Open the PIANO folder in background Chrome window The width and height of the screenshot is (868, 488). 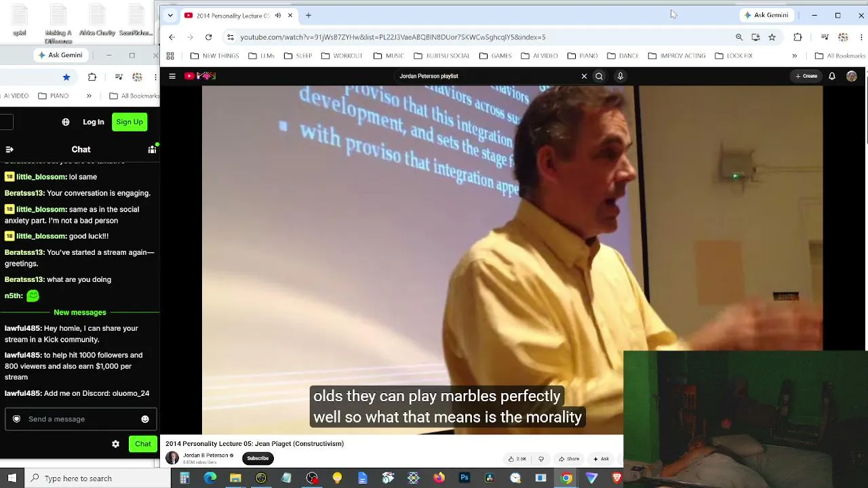click(x=54, y=96)
